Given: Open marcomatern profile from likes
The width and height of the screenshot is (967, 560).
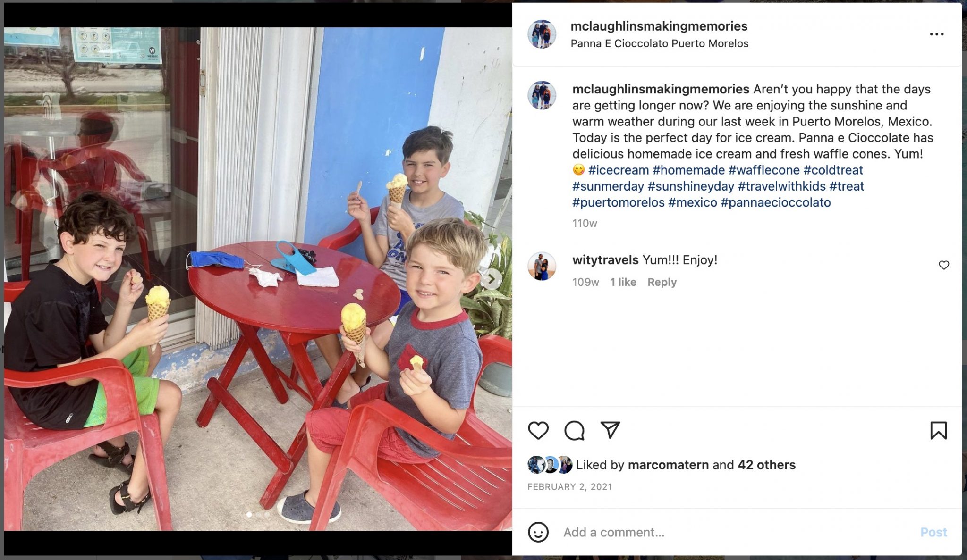Looking at the screenshot, I should tap(668, 465).
